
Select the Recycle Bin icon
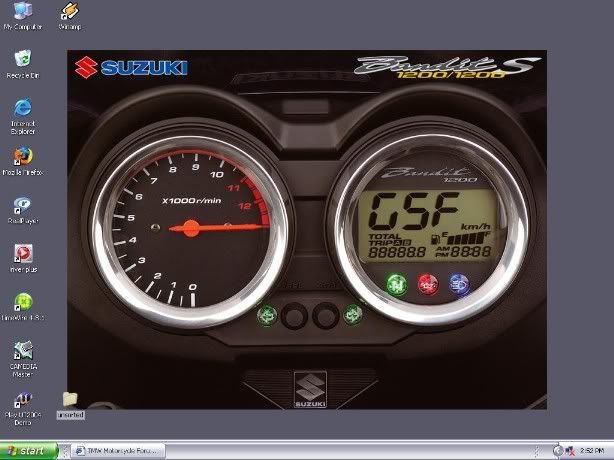click(23, 64)
